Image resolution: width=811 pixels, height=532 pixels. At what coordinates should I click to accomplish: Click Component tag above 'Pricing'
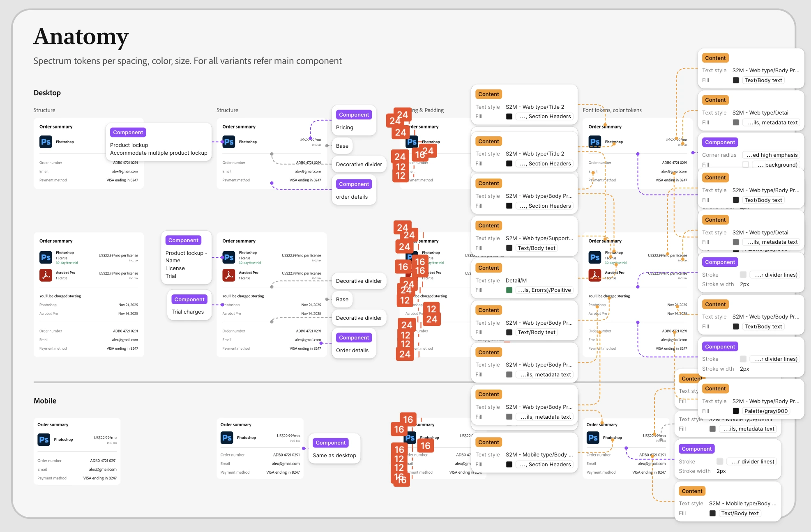point(354,115)
